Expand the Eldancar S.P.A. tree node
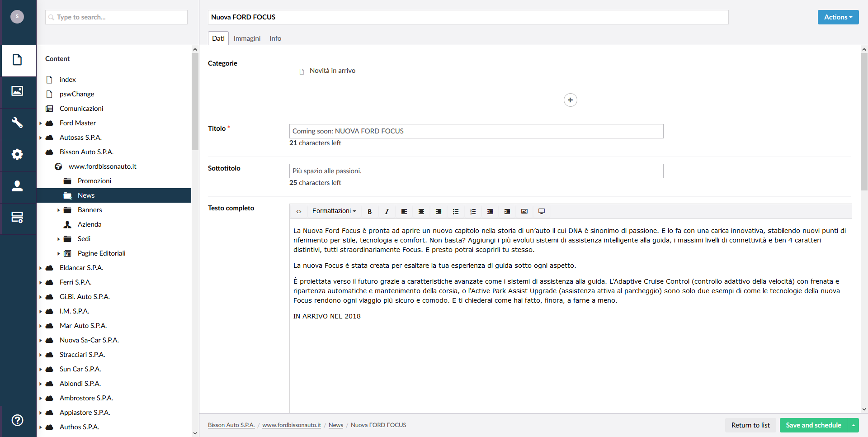The height and width of the screenshot is (437, 868). pos(41,268)
